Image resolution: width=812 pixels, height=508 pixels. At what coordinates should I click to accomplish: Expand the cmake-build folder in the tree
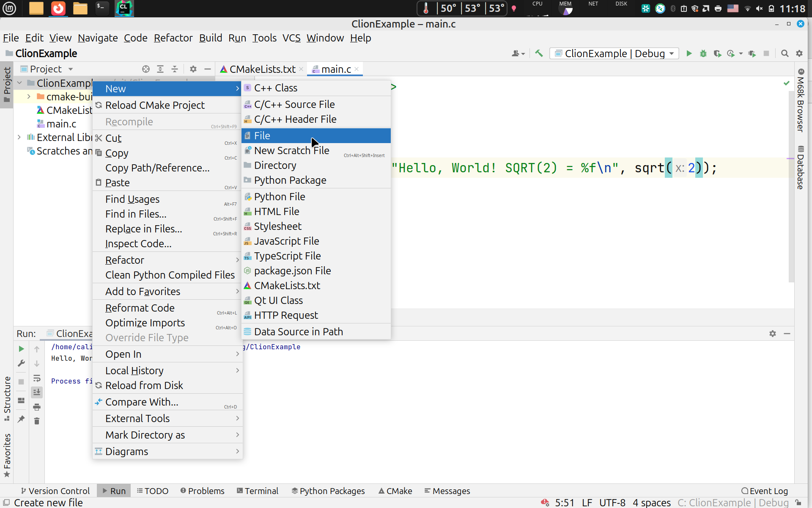(x=29, y=97)
